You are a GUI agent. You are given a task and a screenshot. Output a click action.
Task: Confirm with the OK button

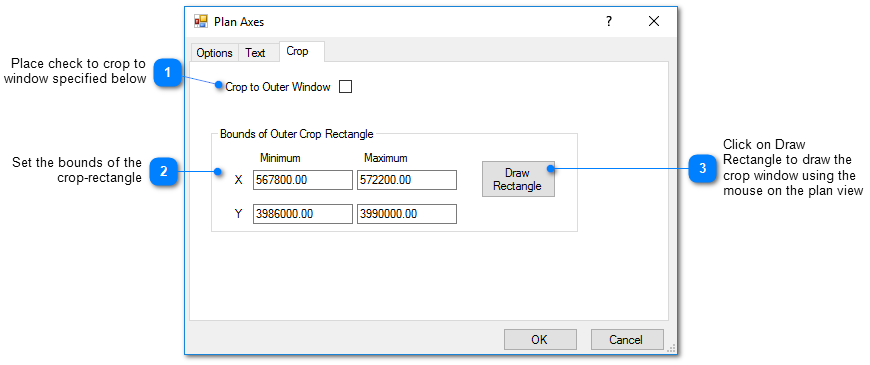pos(540,339)
